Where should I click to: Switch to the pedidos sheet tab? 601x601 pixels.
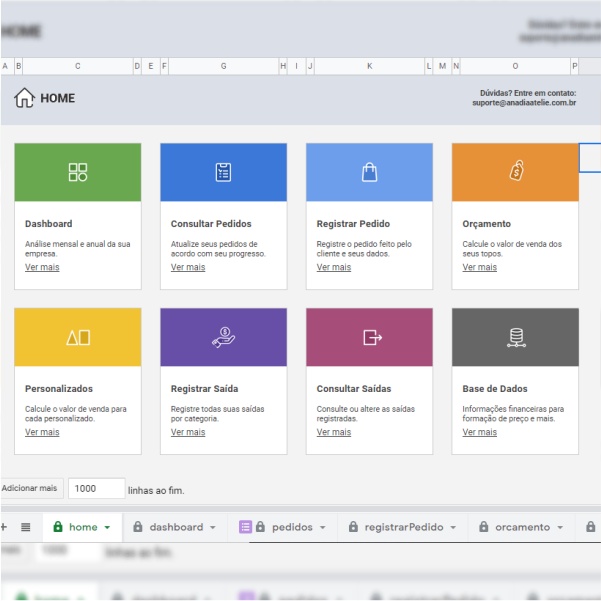[x=292, y=527]
